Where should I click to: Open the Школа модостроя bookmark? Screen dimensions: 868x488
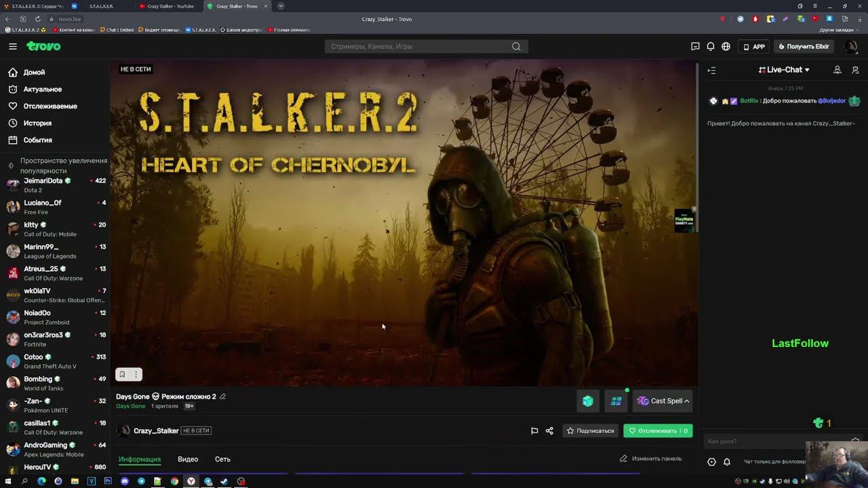[241, 30]
